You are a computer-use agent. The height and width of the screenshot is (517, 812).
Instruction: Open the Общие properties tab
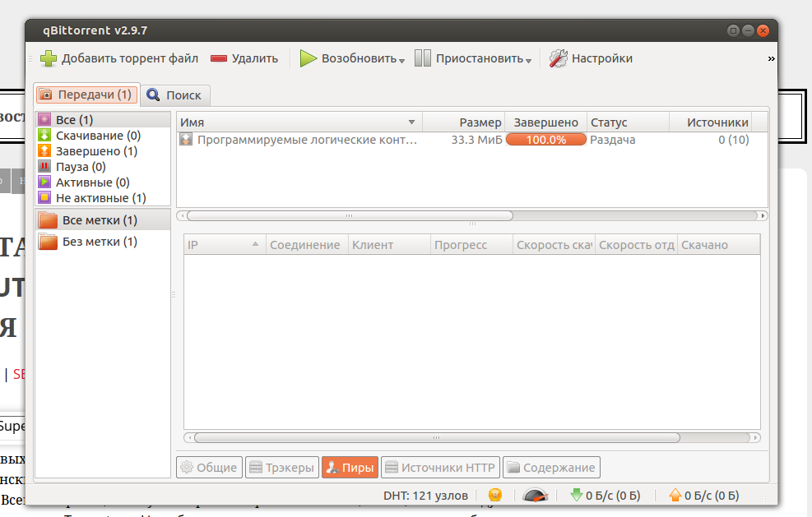coord(209,468)
